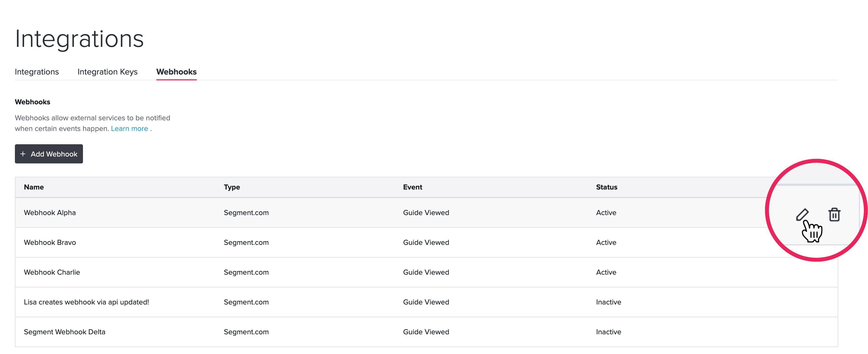The width and height of the screenshot is (868, 354).
Task: Delete Webhook Alpha with the trash icon
Action: pos(834,215)
